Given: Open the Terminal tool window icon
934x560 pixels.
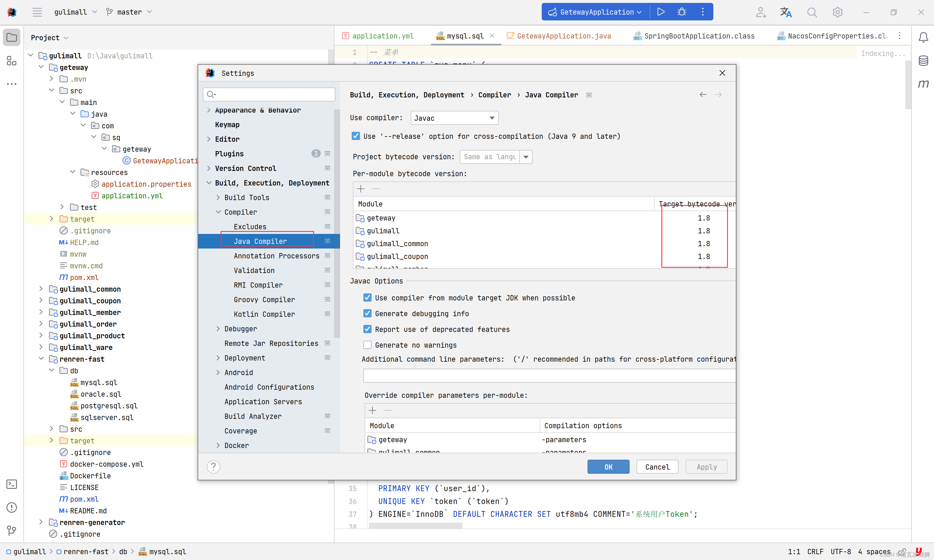Looking at the screenshot, I should point(12,484).
